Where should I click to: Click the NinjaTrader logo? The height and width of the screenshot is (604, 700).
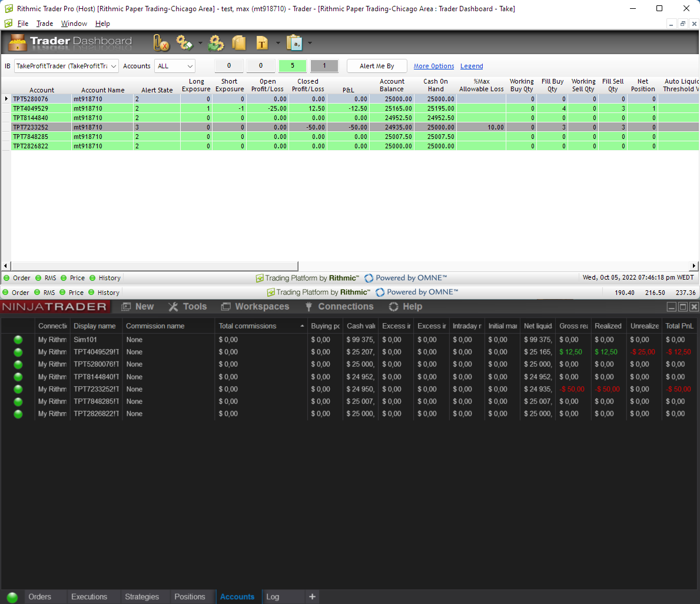pos(55,307)
